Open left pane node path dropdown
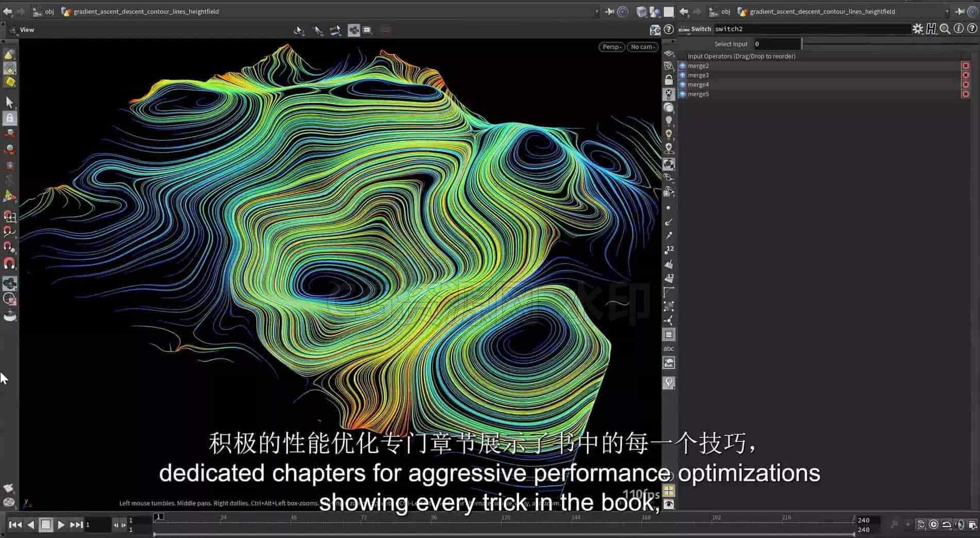 [x=597, y=11]
